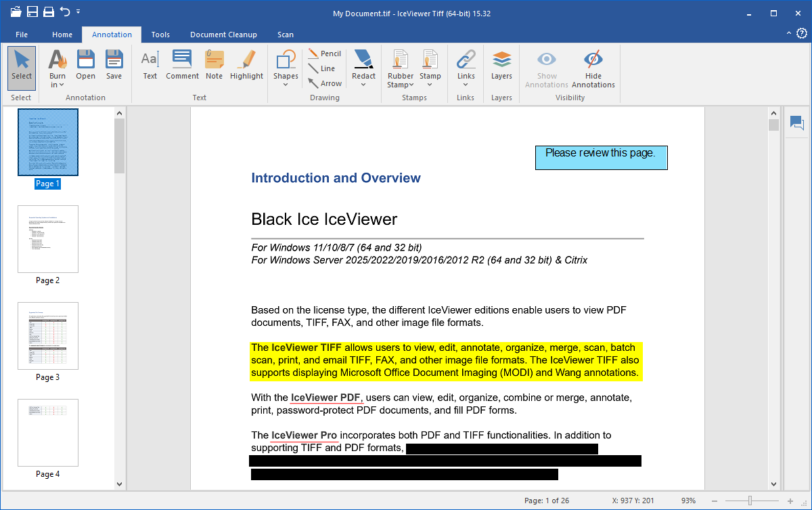Click the red-underlined 'IceViewer Pro' text
The image size is (812, 510).
tap(304, 435)
